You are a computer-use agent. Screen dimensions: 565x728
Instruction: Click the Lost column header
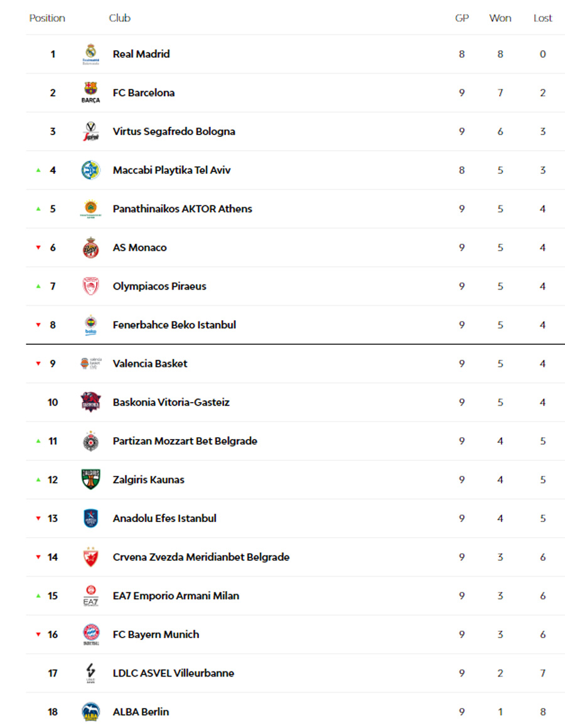(x=542, y=18)
